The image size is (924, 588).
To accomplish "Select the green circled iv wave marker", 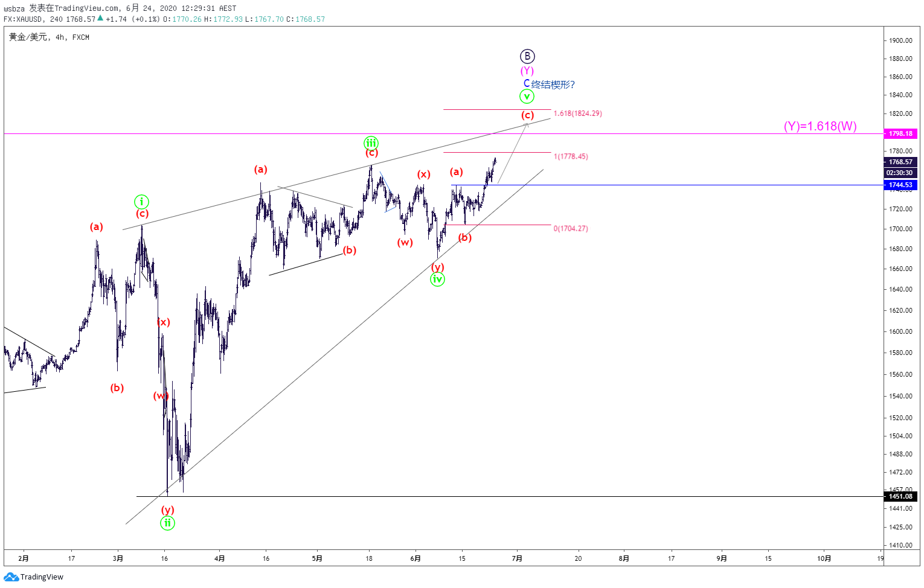I will 437,280.
